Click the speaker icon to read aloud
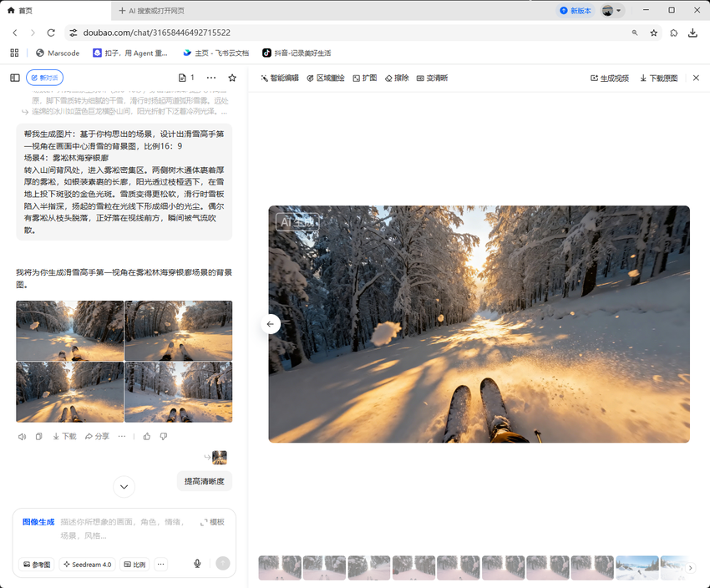The height and width of the screenshot is (588, 710). click(22, 435)
